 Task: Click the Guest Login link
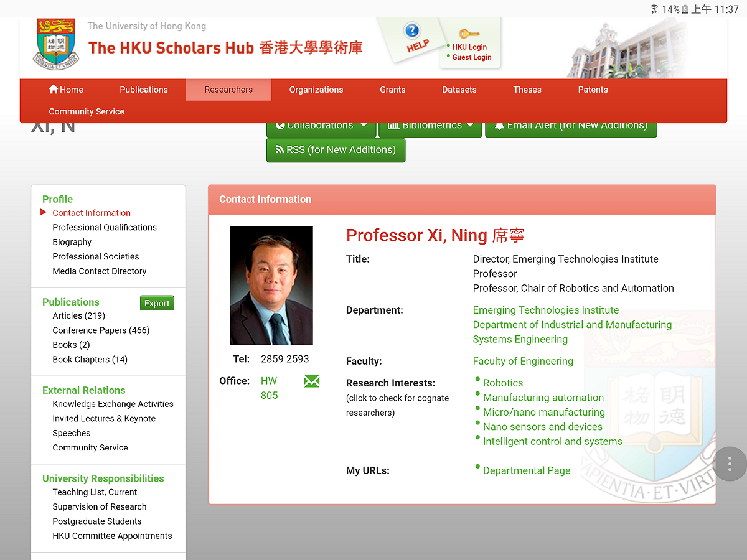472,57
